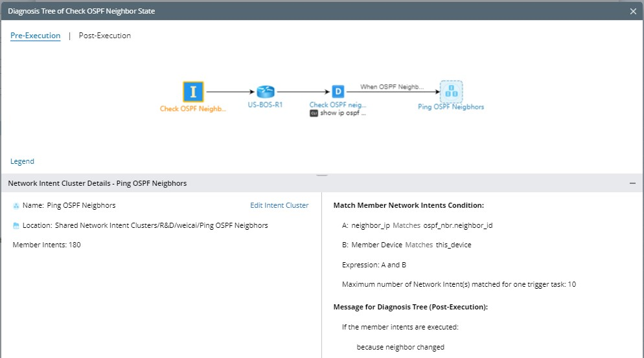
Task: Click the Edit Intent Cluster link
Action: (x=279, y=205)
